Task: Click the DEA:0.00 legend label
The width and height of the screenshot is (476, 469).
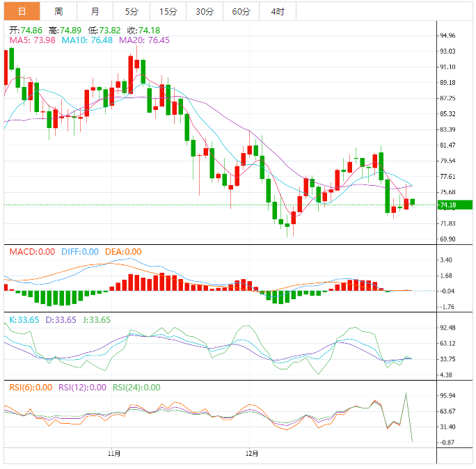Action: coord(123,252)
